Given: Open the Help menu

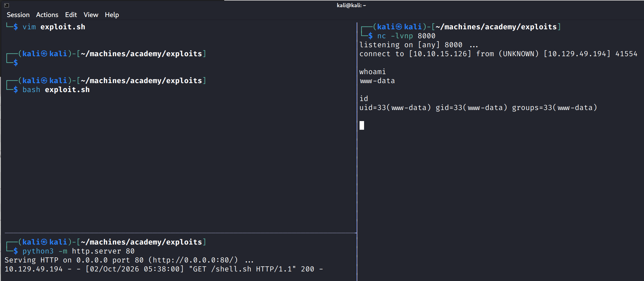Looking at the screenshot, I should point(112,15).
